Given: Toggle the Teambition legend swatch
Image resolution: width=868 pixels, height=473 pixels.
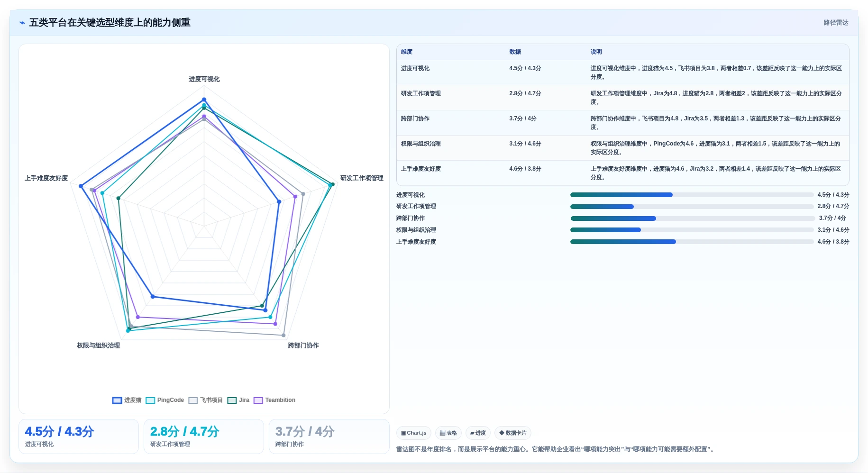Looking at the screenshot, I should [258, 400].
